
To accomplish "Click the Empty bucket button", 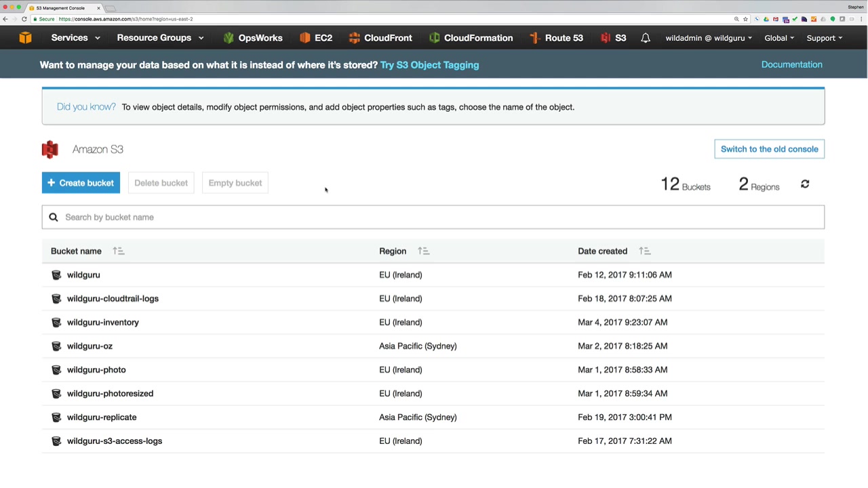I will point(235,183).
